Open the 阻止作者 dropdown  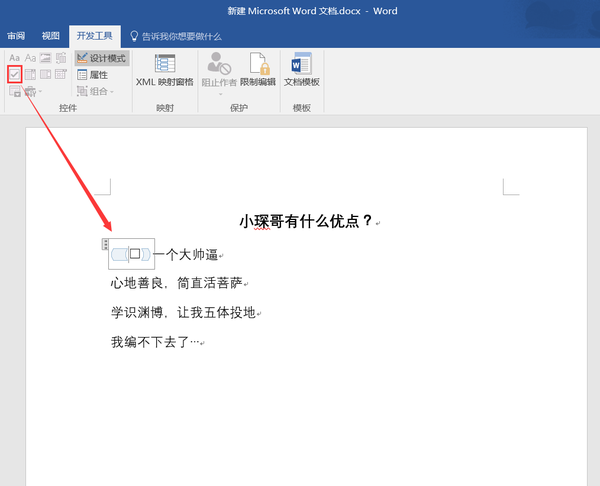219,72
